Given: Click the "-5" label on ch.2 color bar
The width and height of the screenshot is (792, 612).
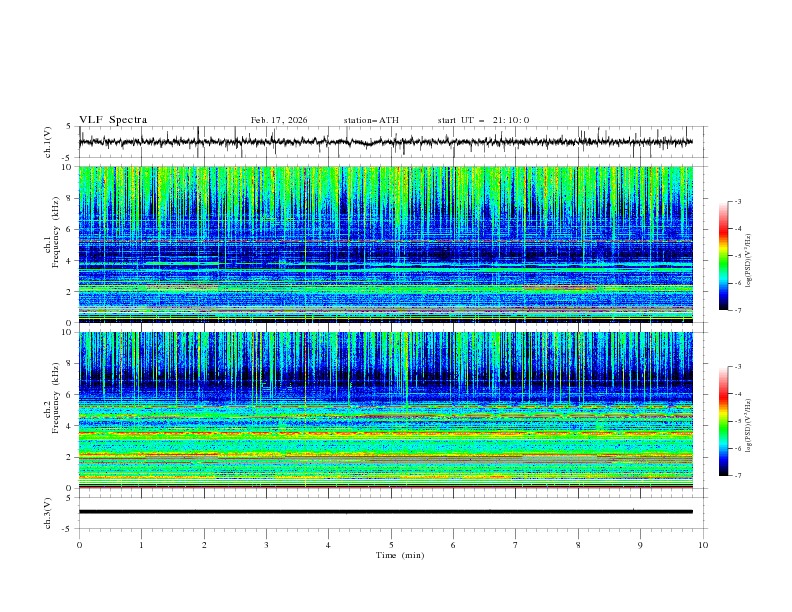Looking at the screenshot, I should (737, 421).
